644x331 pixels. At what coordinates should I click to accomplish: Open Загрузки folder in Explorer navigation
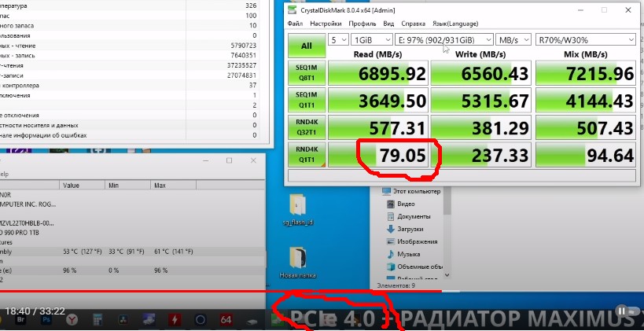405,229
